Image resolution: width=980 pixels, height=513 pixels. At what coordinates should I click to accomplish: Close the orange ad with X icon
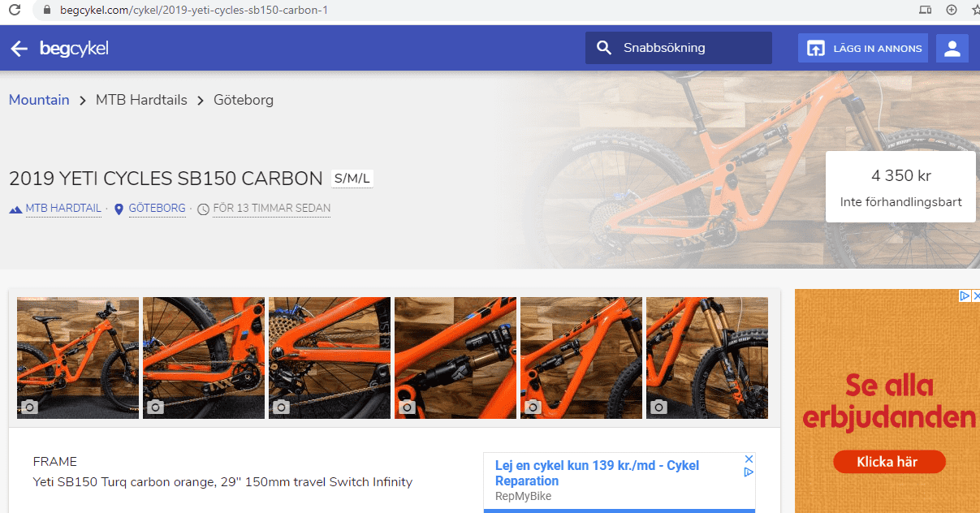976,295
